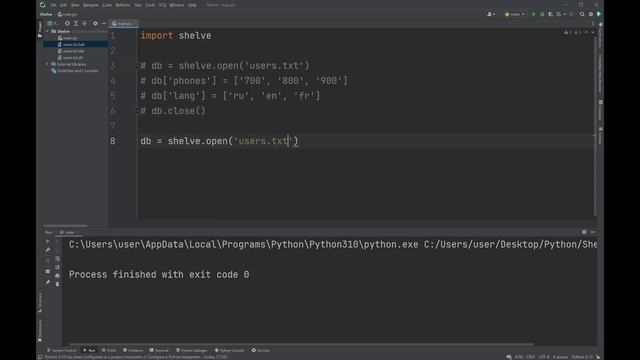Click the Run tool window button in the bottom bar
The width and height of the screenshot is (640, 360).
89,350
